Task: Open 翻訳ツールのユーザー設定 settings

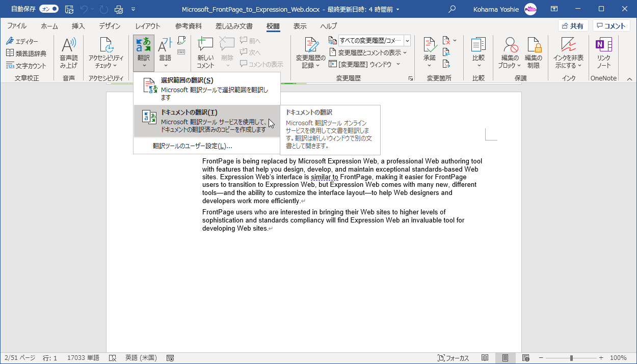Action: click(194, 147)
